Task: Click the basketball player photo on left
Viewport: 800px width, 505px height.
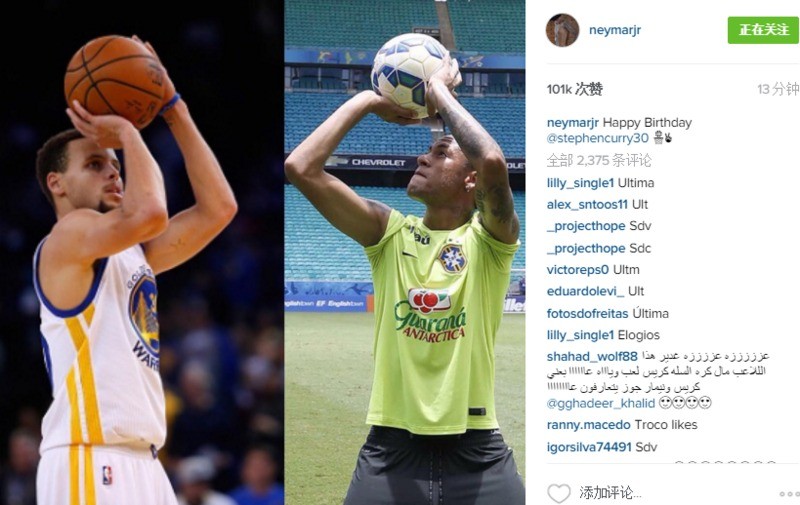Action: pos(142,252)
